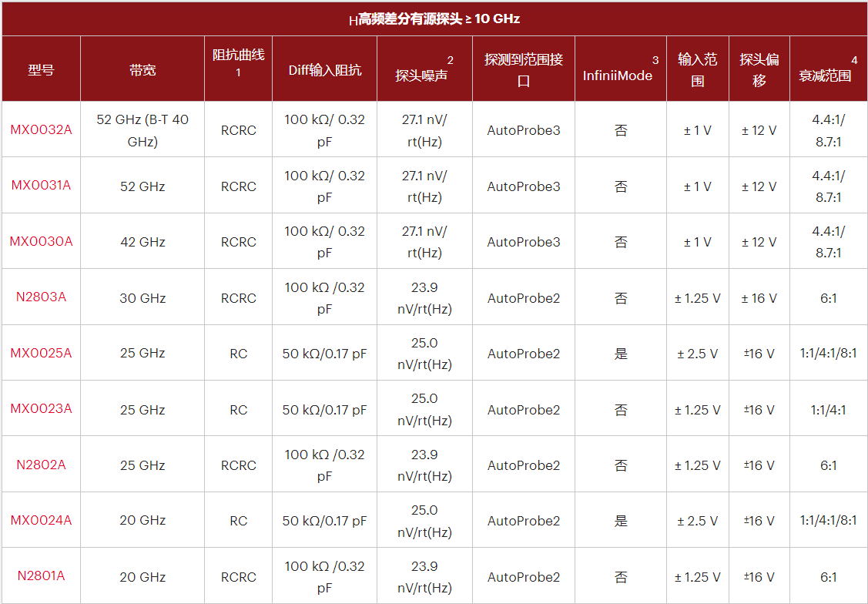Select the 是 InfiniiMode cell for MX0025A

tap(621, 353)
